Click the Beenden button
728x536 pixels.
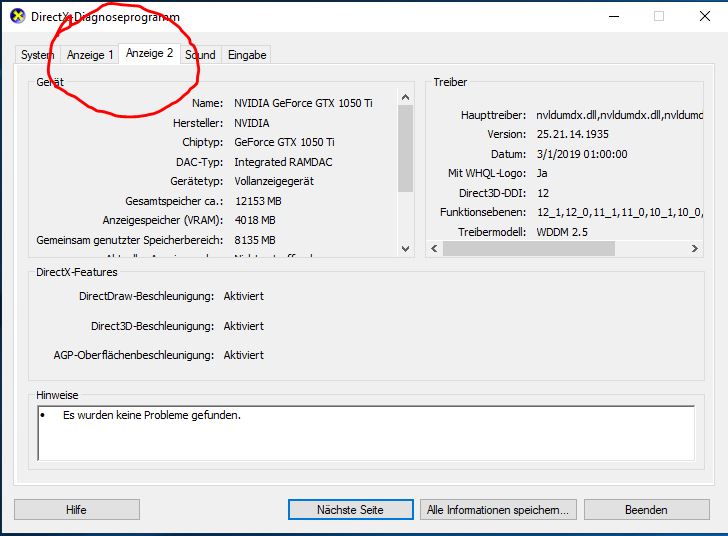click(x=646, y=510)
